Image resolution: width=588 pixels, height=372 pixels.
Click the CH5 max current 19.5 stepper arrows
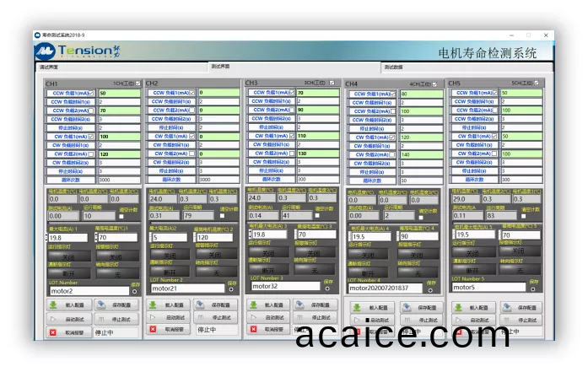pos(454,235)
